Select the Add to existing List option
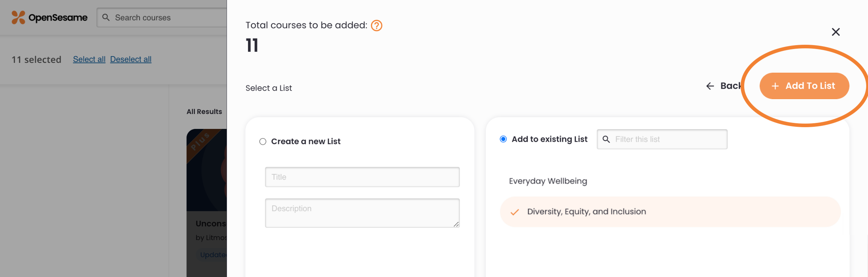 [503, 139]
